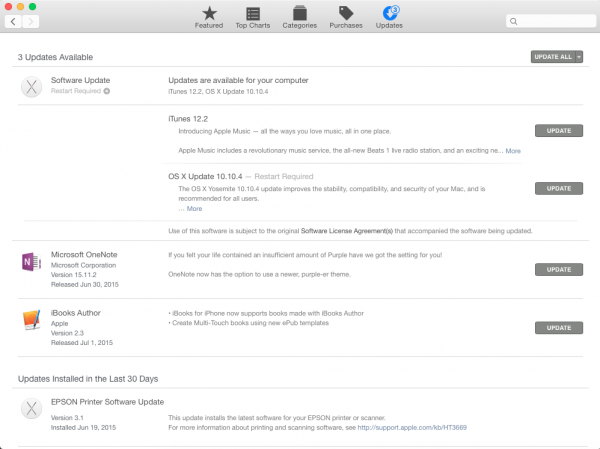Click Installed Jun 19, 2015 text
Image resolution: width=600 pixels, height=449 pixels.
pos(83,428)
